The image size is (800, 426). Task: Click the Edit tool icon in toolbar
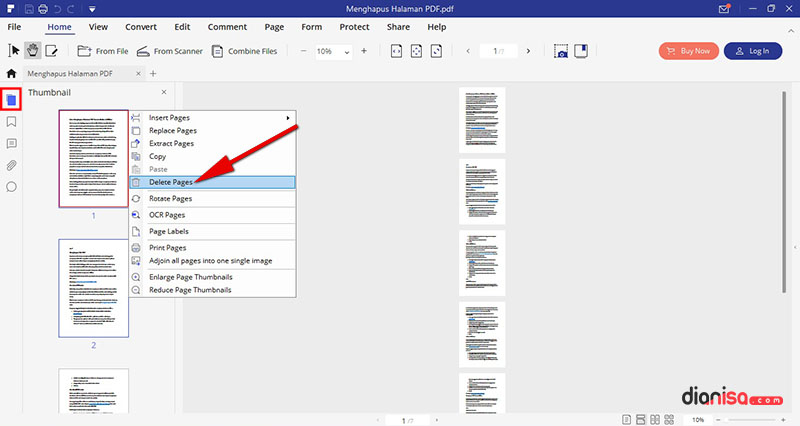click(x=51, y=51)
